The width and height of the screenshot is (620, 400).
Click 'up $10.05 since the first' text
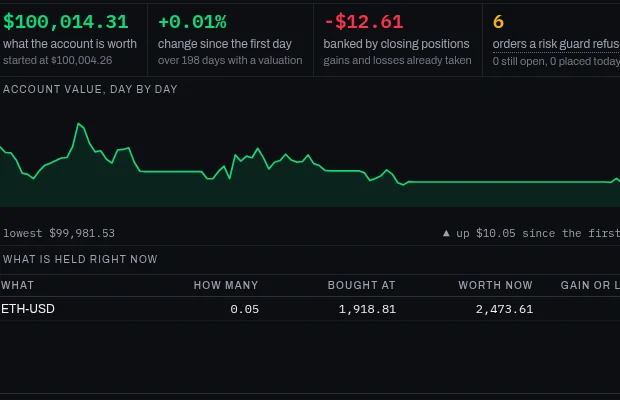(538, 233)
